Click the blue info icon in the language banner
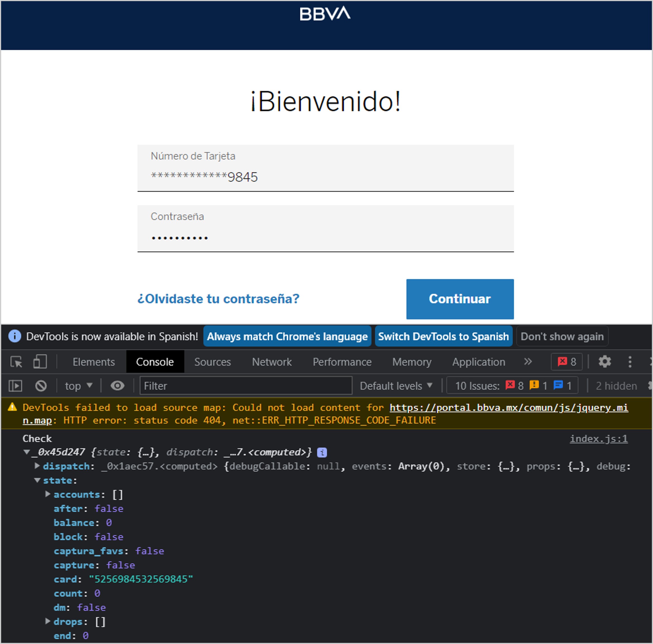This screenshot has width=653, height=644. point(15,336)
